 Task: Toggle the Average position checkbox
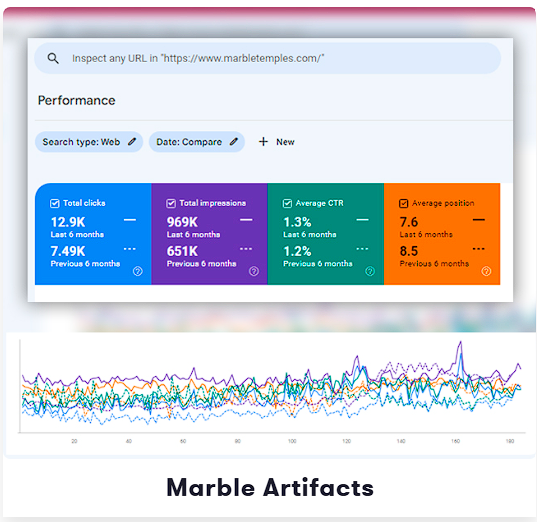(403, 203)
